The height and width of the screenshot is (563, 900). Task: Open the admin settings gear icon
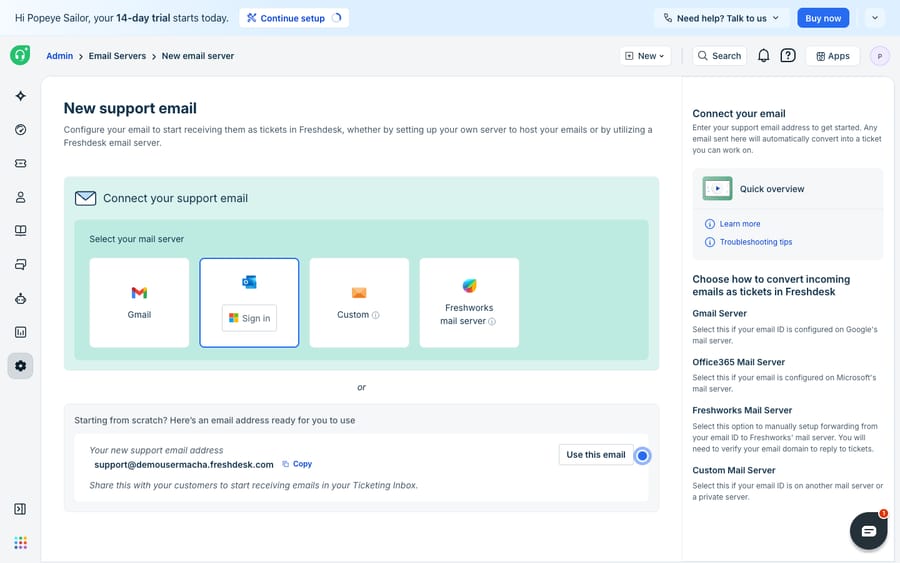[21, 366]
